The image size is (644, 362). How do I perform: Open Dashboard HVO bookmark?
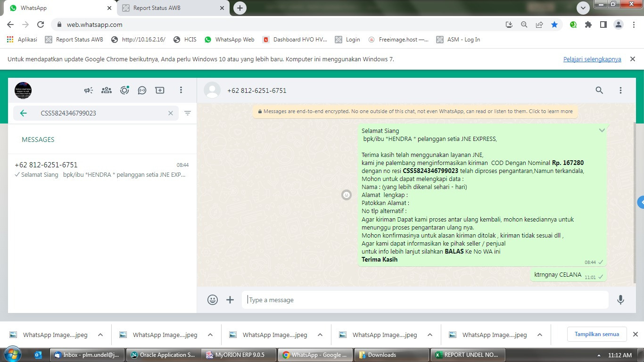tap(295, 40)
